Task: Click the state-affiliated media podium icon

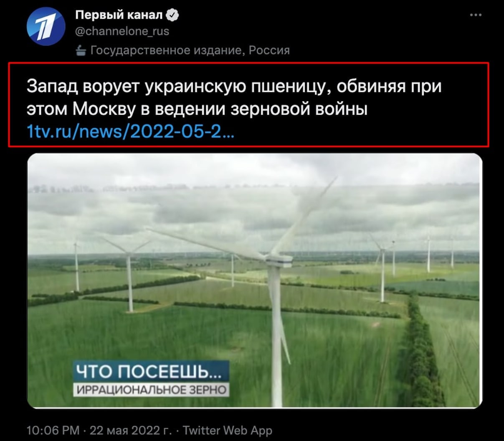Action: coord(81,51)
